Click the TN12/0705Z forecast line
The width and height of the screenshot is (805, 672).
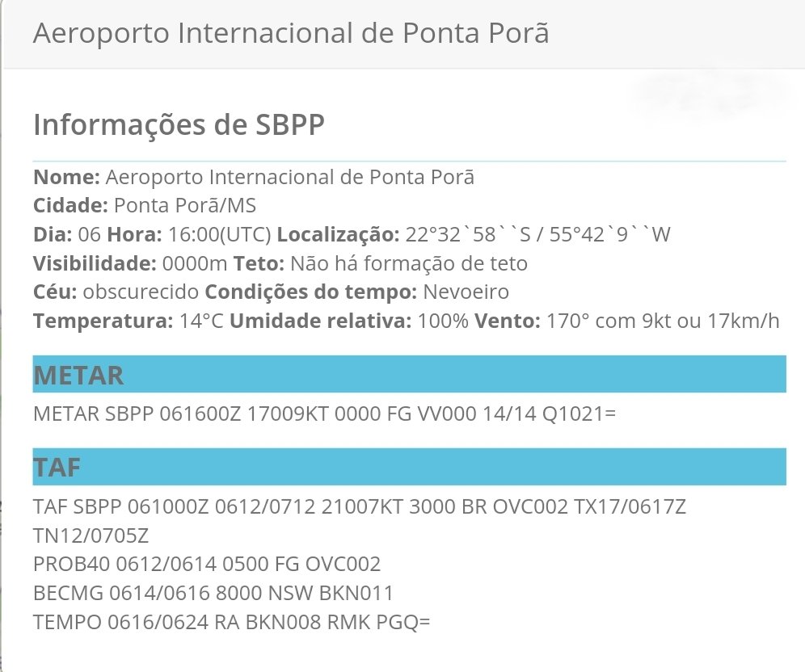pos(91,536)
